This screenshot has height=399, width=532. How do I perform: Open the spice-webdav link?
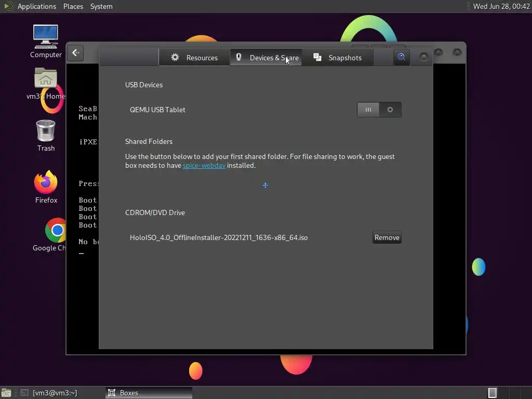pyautogui.click(x=204, y=166)
